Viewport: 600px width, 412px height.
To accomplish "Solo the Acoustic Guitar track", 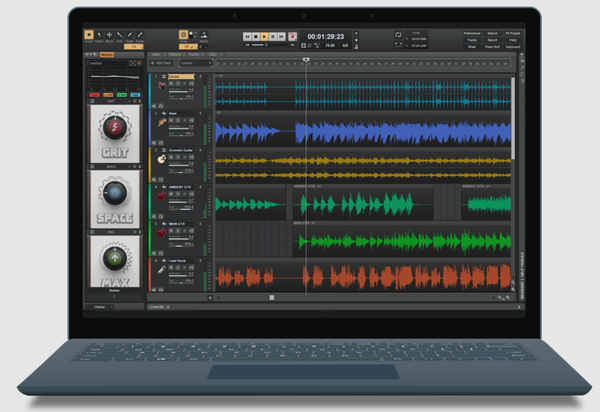I will [178, 157].
